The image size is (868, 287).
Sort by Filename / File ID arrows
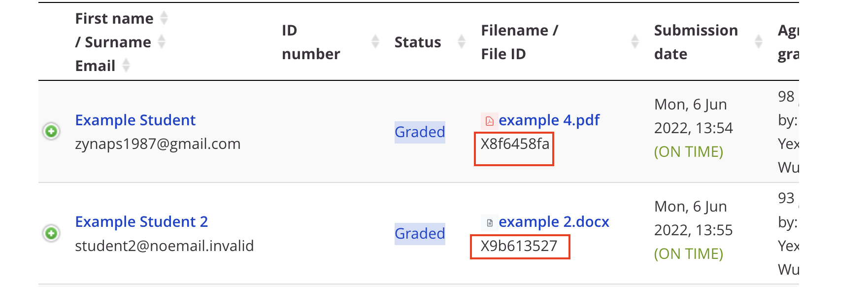click(635, 42)
